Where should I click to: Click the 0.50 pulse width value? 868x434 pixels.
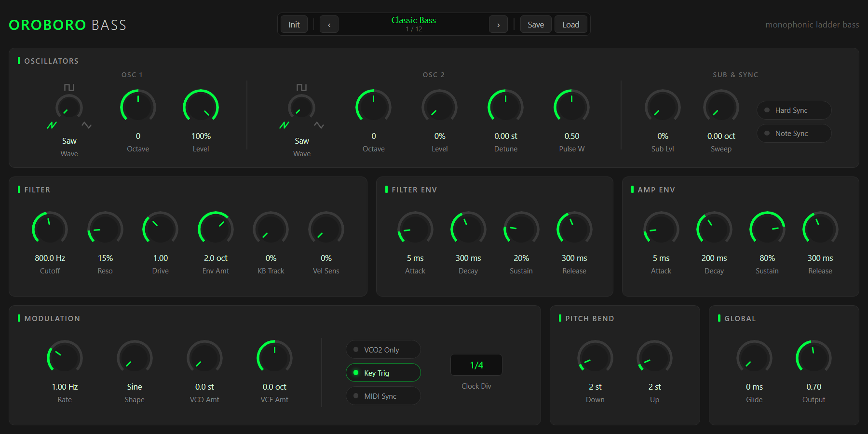click(571, 136)
